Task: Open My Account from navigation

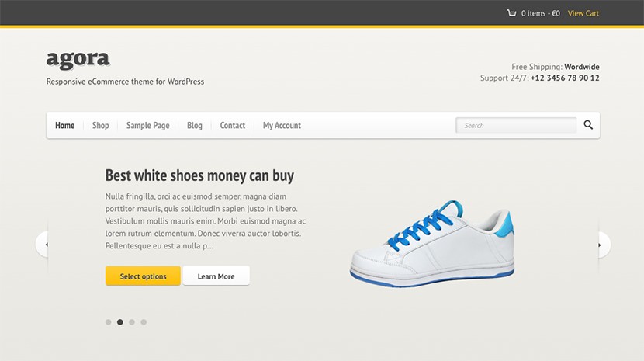Action: pyautogui.click(x=282, y=126)
